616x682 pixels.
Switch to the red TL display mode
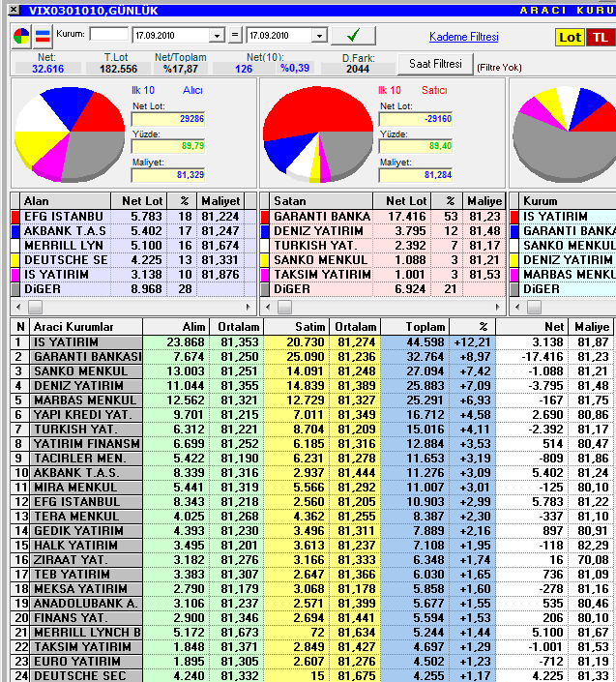click(600, 38)
